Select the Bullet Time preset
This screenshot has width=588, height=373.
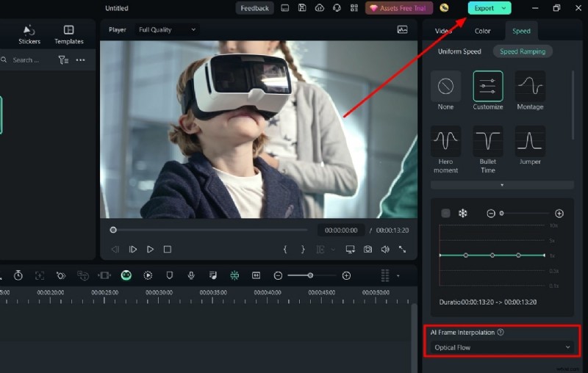(488, 150)
